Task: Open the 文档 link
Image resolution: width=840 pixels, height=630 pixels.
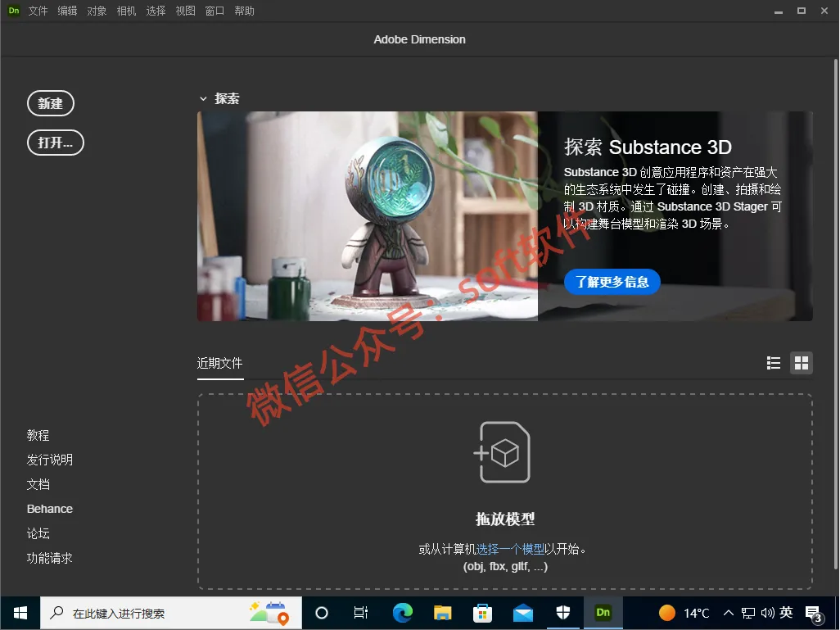Action: [x=38, y=485]
